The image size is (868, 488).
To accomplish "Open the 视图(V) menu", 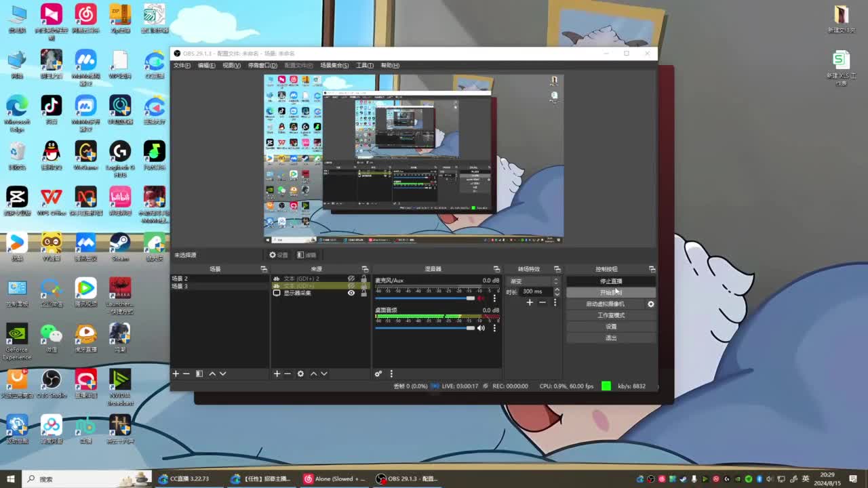I will click(x=231, y=66).
